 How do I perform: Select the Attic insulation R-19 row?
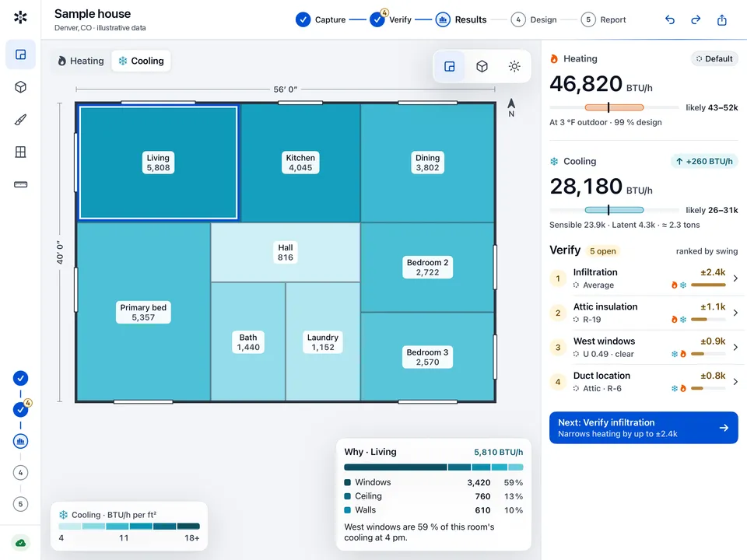point(644,313)
